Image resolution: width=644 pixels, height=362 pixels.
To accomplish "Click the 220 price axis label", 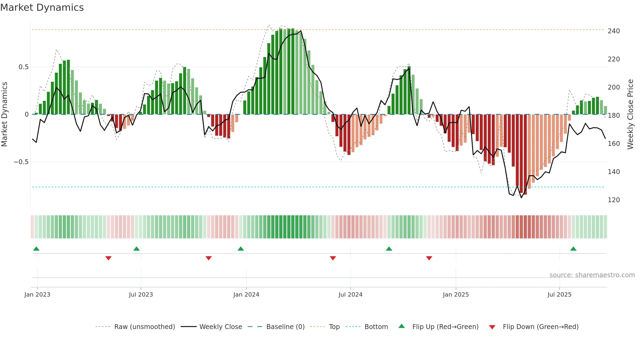I will tap(614, 59).
